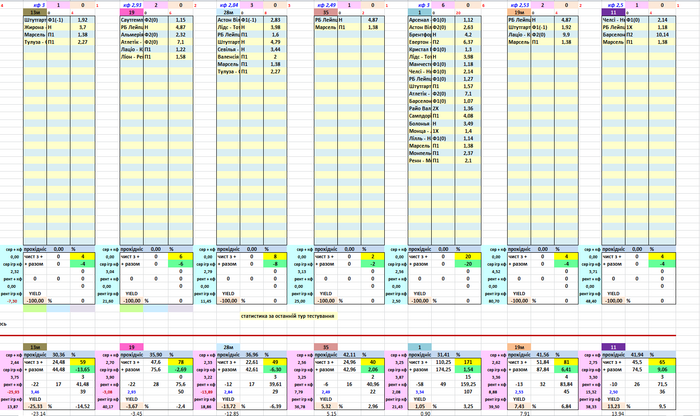
Task: Click the green cell showing "-13,65"
Action: click(83, 370)
